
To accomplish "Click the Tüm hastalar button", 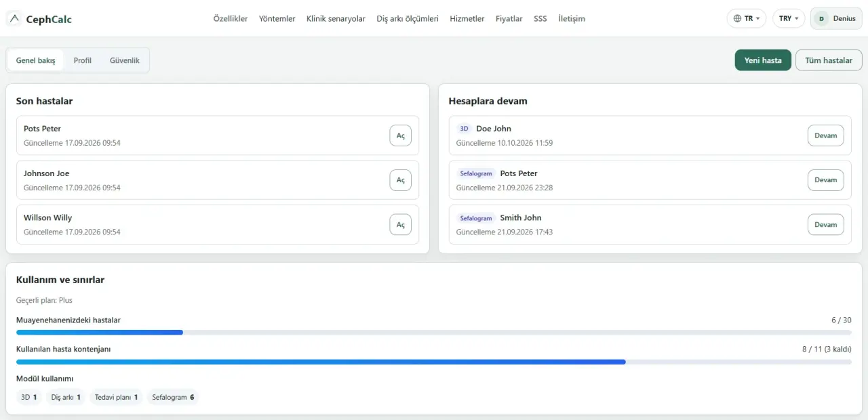I will [x=829, y=60].
